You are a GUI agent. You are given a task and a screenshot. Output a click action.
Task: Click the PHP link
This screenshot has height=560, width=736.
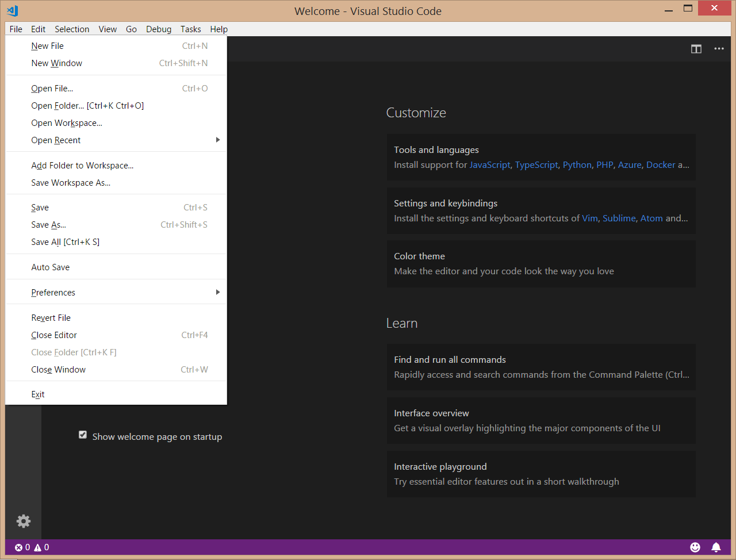pyautogui.click(x=605, y=165)
